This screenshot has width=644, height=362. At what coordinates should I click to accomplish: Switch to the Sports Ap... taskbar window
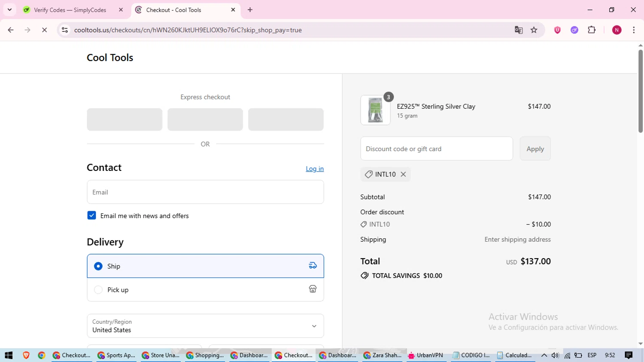point(116,355)
